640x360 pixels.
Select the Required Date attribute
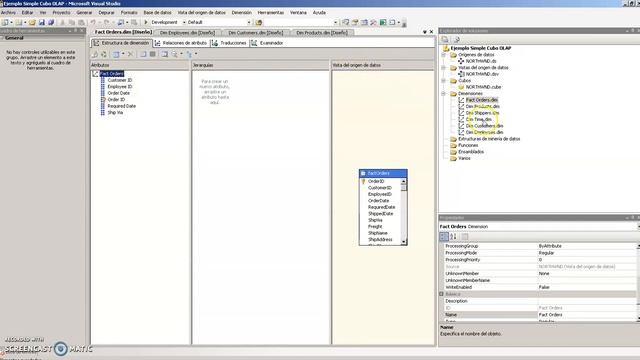tap(121, 106)
